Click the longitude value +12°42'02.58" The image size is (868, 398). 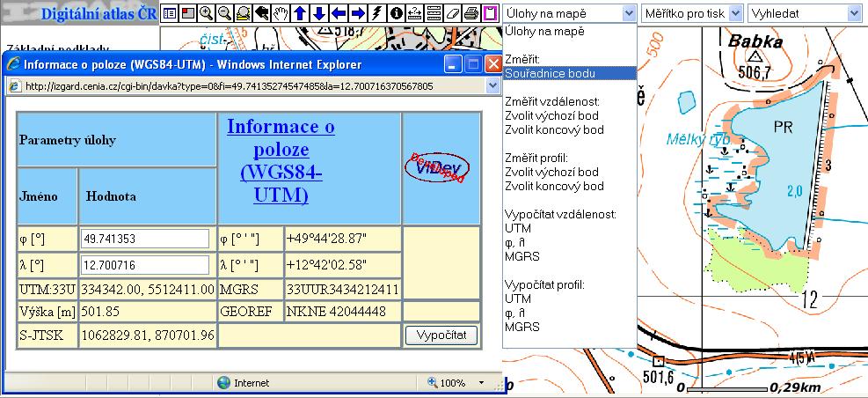click(326, 266)
